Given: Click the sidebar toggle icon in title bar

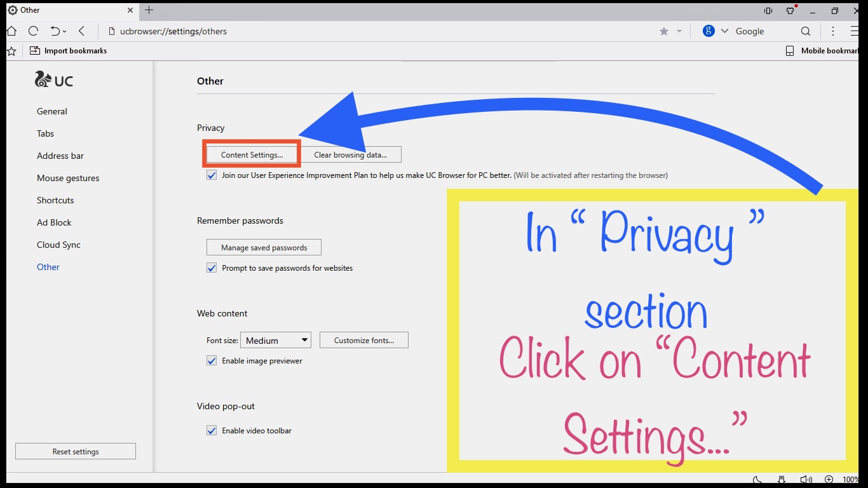Looking at the screenshot, I should (x=768, y=11).
